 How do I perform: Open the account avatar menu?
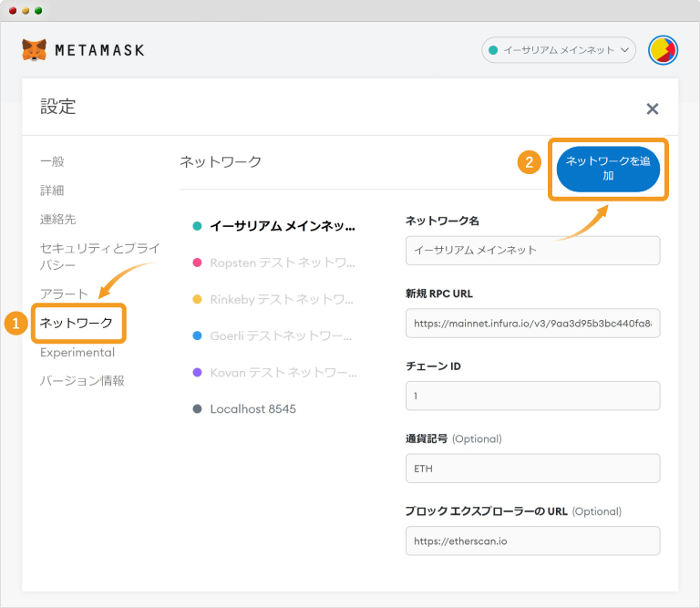663,50
